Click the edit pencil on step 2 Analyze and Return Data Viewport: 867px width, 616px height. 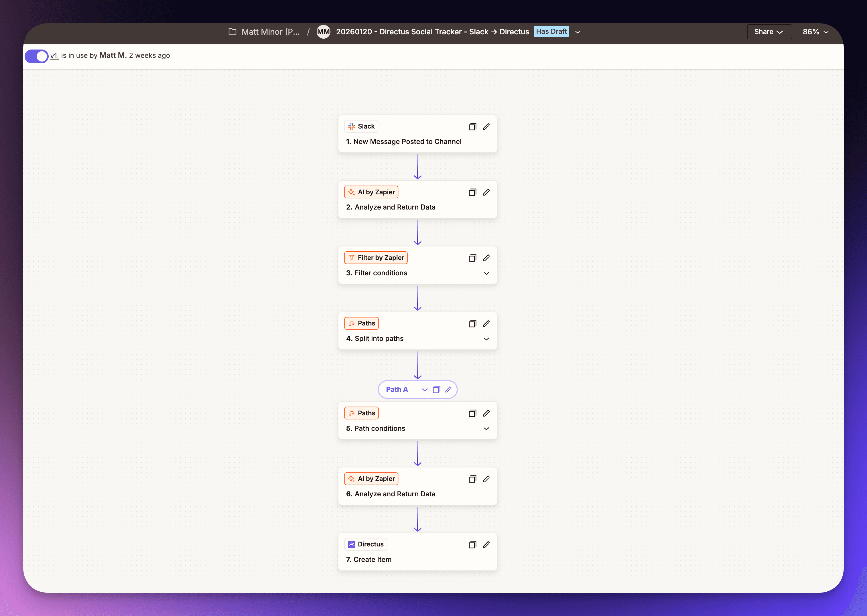click(x=486, y=192)
